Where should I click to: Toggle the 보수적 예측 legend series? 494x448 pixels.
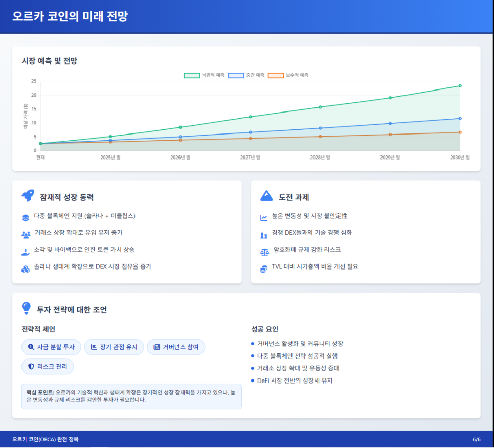pyautogui.click(x=288, y=75)
